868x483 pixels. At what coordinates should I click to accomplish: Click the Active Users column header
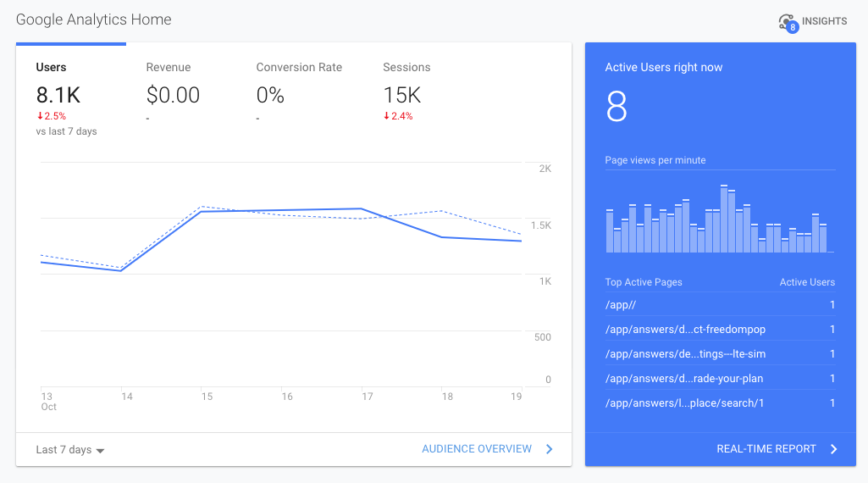point(807,282)
